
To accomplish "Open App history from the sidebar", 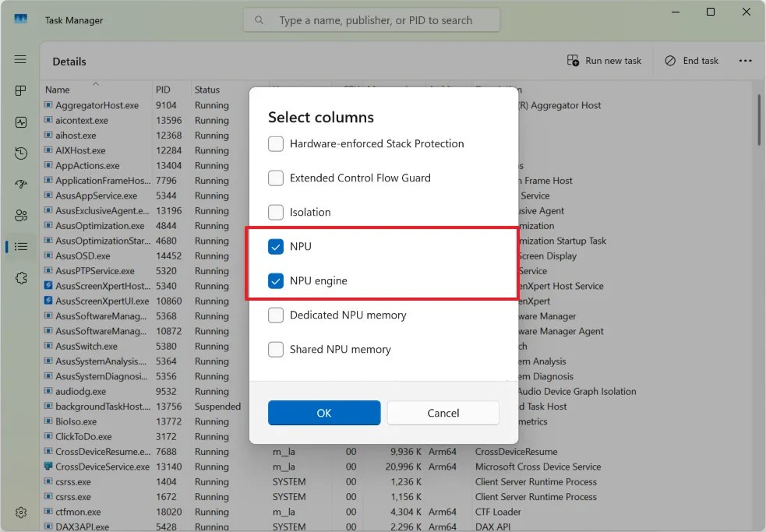I will point(20,153).
